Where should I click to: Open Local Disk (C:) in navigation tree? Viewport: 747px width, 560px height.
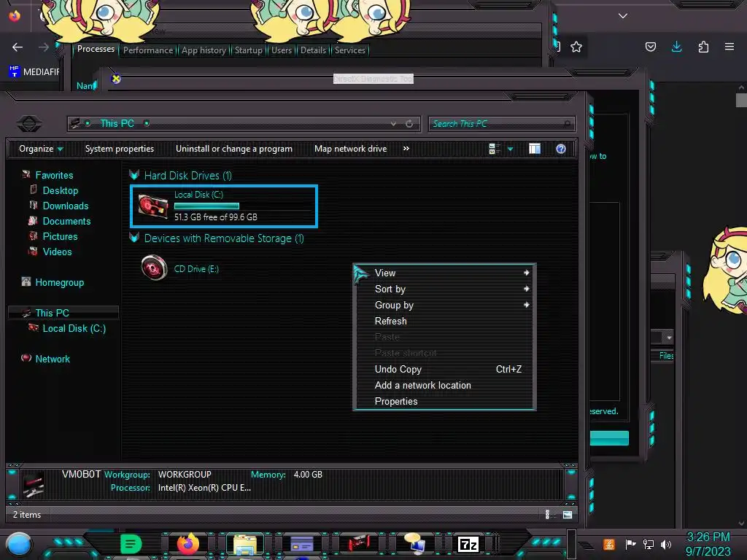pyautogui.click(x=74, y=328)
